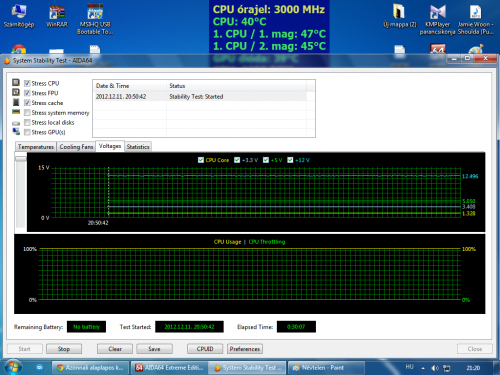This screenshot has height=375, width=500.
Task: Switch to the Cooling Fans tab
Action: click(76, 147)
